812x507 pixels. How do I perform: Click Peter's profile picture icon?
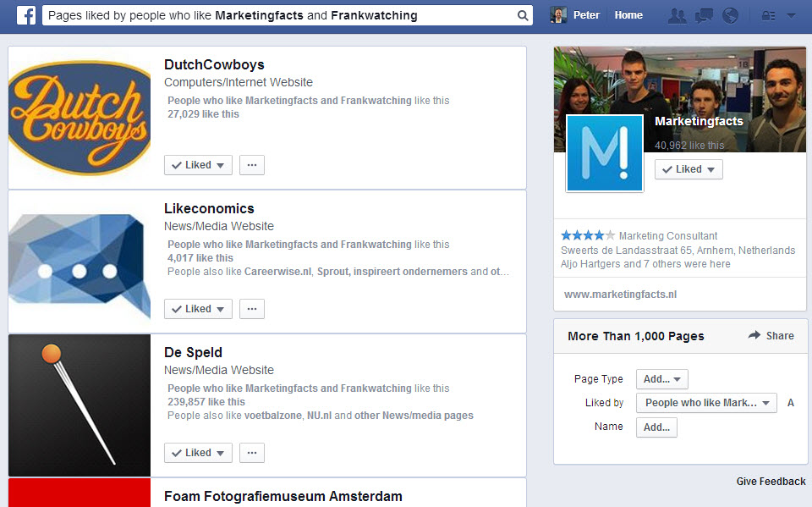(558, 15)
